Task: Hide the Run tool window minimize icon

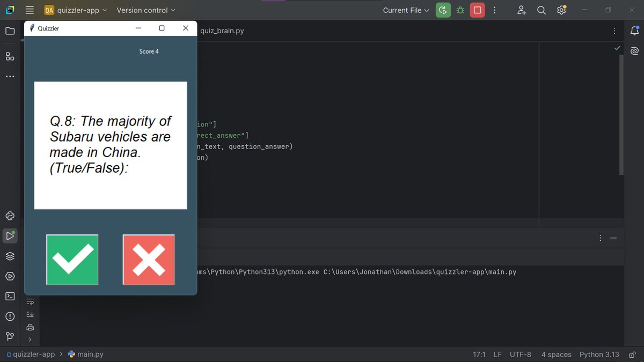Action: [x=613, y=238]
